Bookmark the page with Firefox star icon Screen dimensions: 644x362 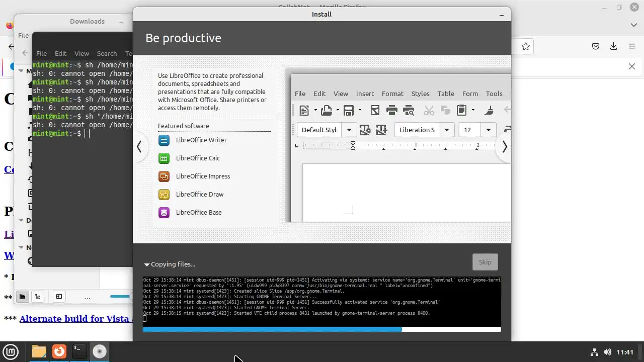coord(526,46)
